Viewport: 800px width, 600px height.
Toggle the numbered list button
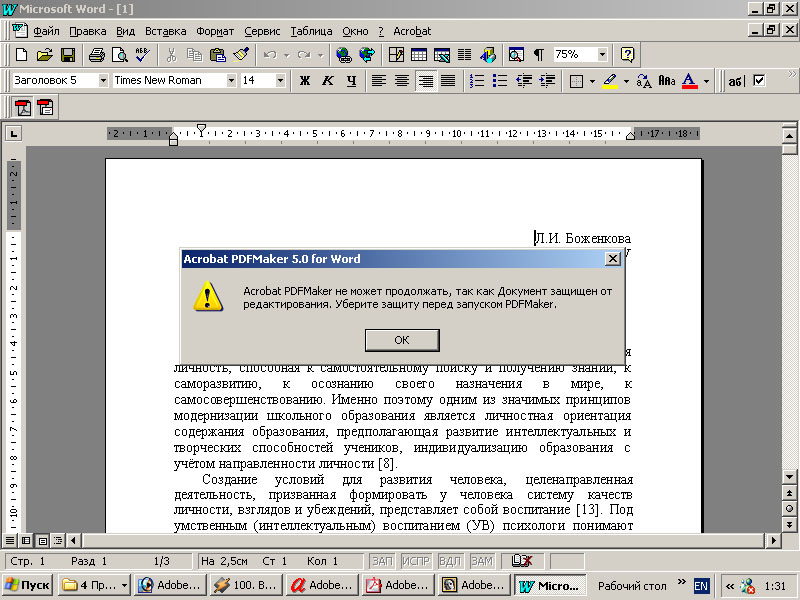point(477,81)
